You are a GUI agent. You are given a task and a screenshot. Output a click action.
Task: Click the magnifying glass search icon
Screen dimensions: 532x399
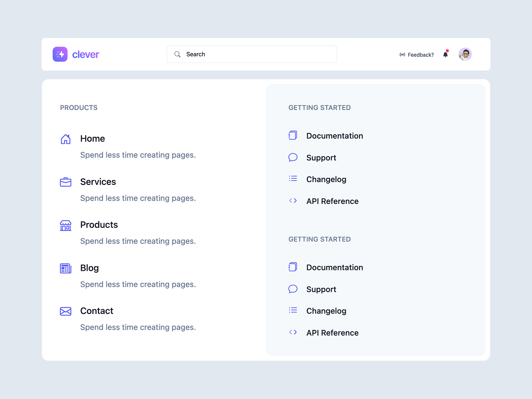(x=177, y=55)
